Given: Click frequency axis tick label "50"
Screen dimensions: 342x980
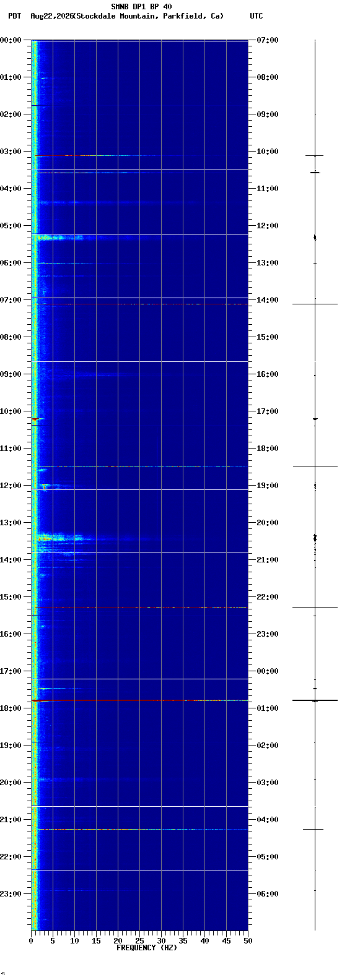Looking at the screenshot, I should point(248,941).
